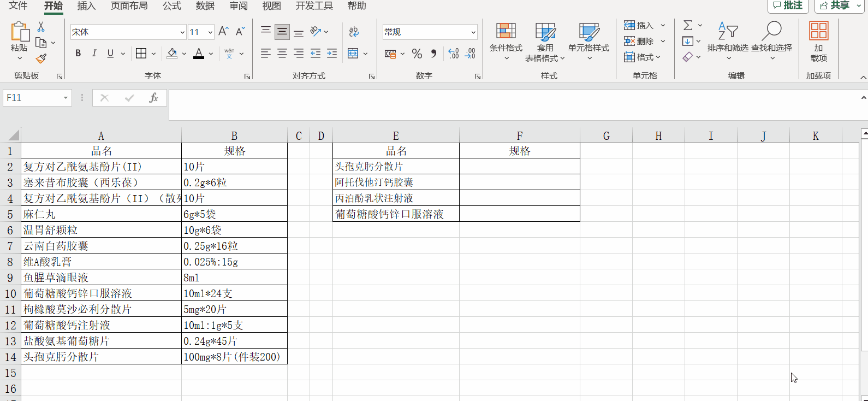Decrease font size with smaller A icon
The width and height of the screenshot is (868, 401).
[x=240, y=32]
